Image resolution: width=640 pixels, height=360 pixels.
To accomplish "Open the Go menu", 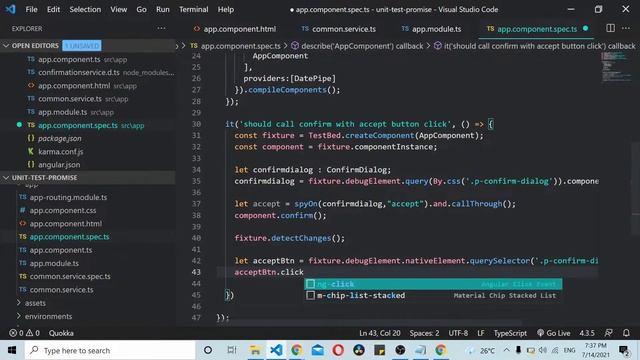I will pyautogui.click(x=141, y=9).
